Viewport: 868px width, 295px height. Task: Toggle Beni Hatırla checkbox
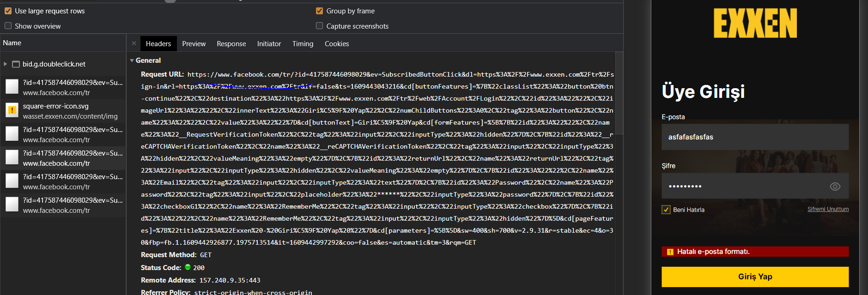(x=666, y=210)
